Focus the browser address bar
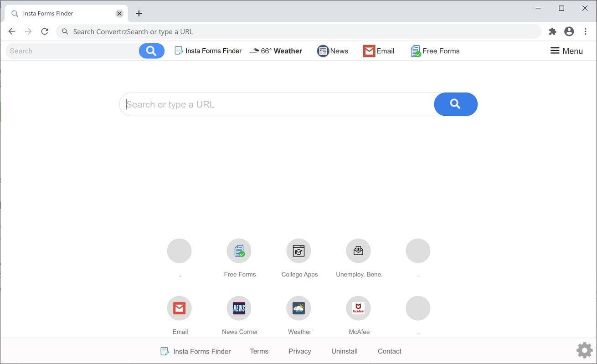597x364 pixels. pyautogui.click(x=298, y=31)
